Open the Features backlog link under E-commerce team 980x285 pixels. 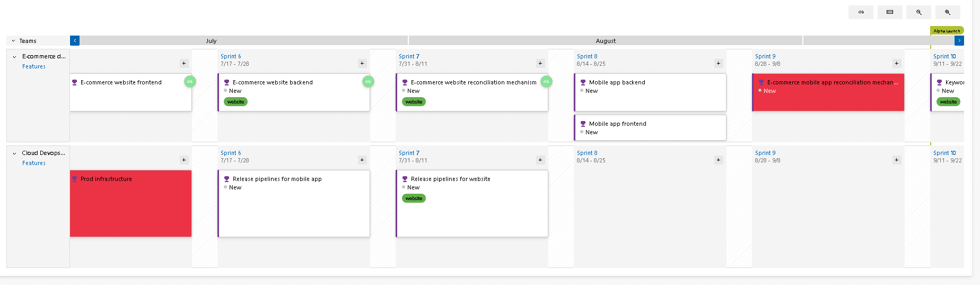click(34, 66)
